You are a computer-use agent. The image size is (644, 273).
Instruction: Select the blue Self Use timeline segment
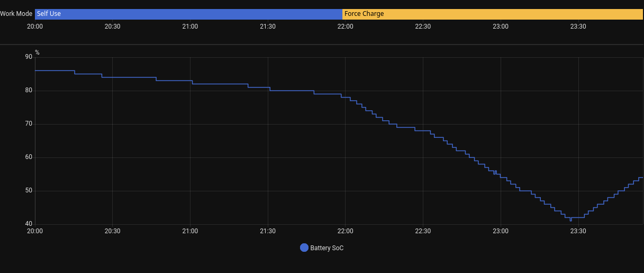[x=188, y=14]
